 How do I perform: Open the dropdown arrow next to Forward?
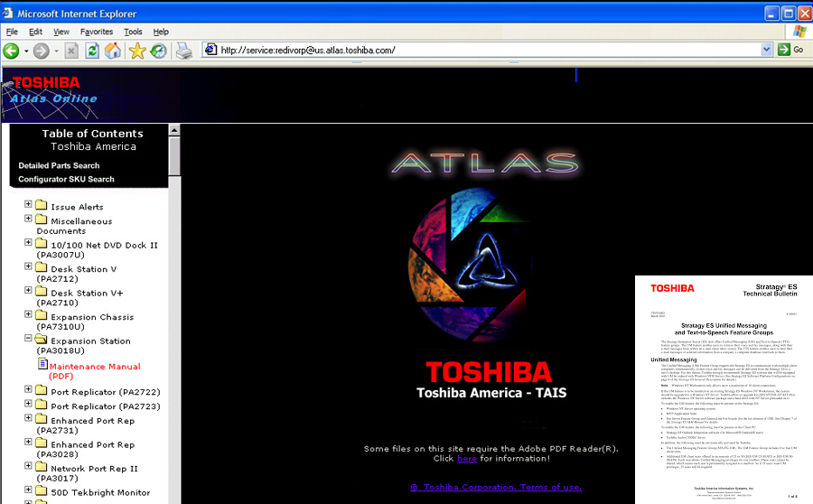tap(56, 51)
